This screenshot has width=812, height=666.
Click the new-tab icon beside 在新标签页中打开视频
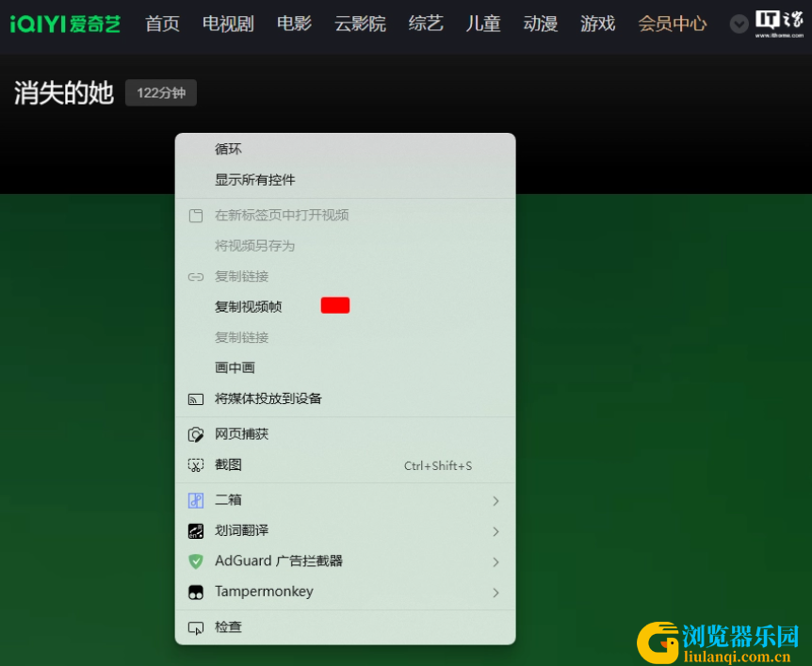(196, 216)
